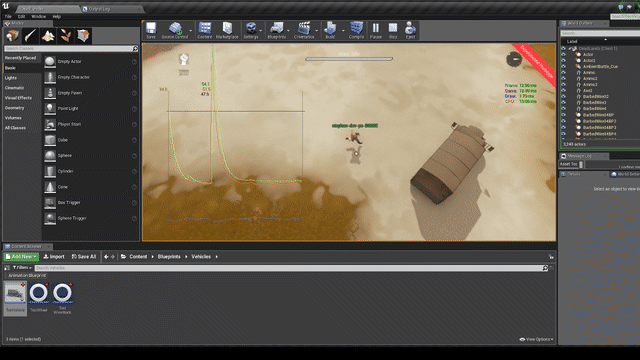Image resolution: width=640 pixels, height=360 pixels.
Task: Switch to the World Settings tab
Action: click(x=624, y=174)
